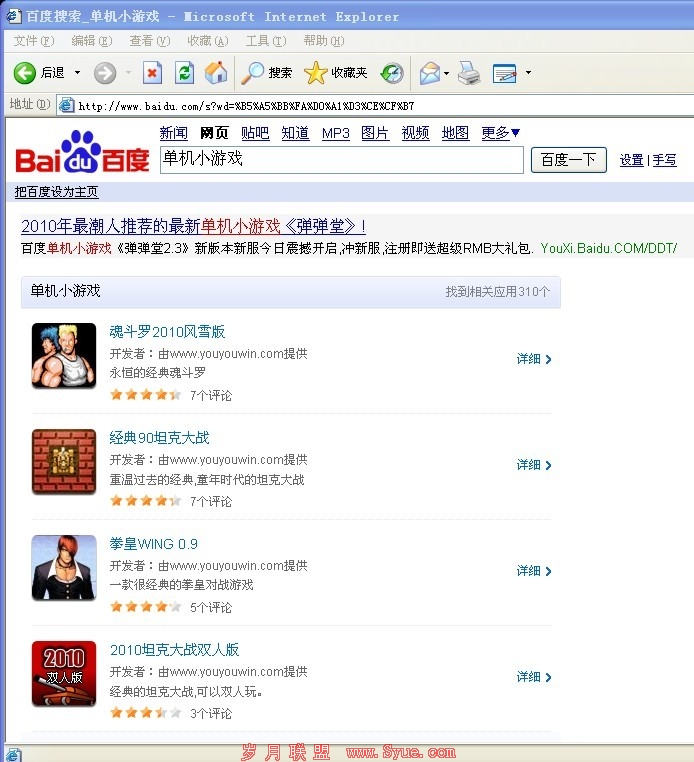The image size is (694, 762).
Task: Switch to the 图片 search tab
Action: pos(375,133)
